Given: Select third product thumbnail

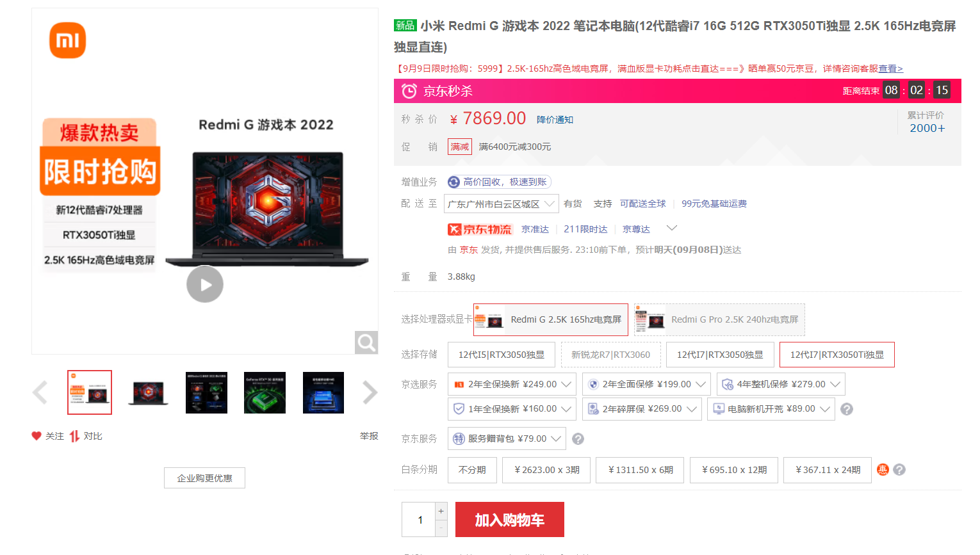Looking at the screenshot, I should coord(206,392).
